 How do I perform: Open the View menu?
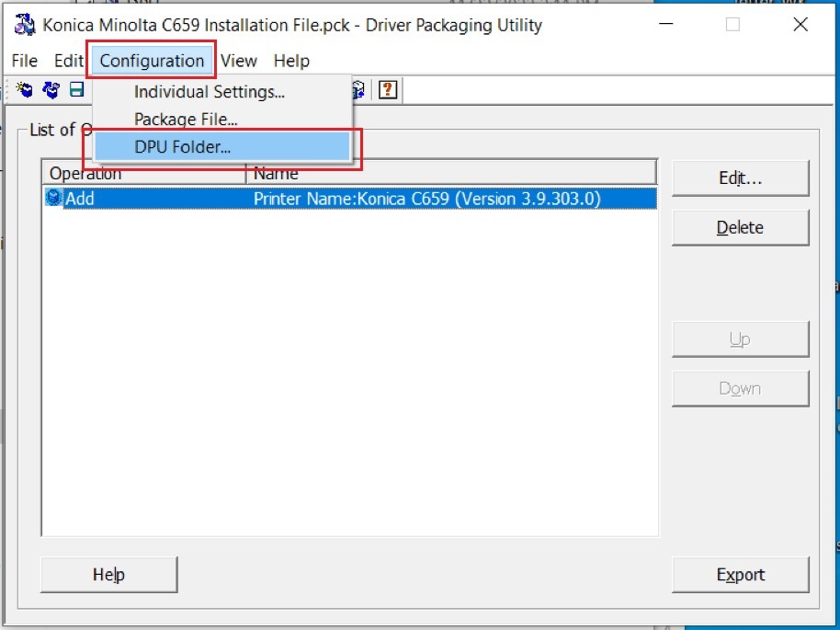click(x=239, y=61)
